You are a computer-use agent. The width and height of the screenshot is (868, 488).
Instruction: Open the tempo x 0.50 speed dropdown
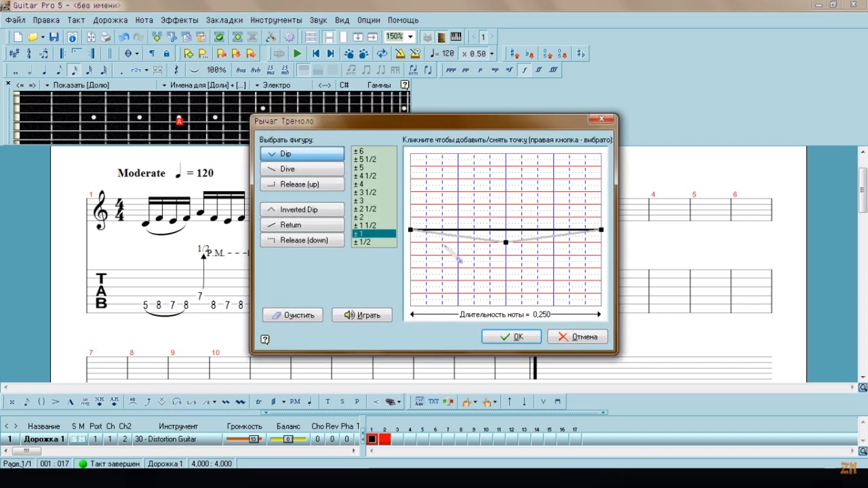click(x=492, y=54)
